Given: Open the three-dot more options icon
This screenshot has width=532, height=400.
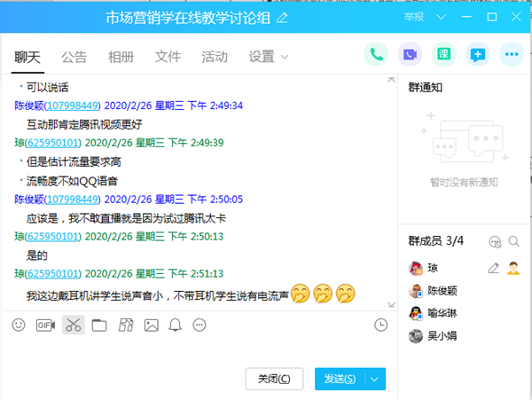Looking at the screenshot, I should click(512, 54).
